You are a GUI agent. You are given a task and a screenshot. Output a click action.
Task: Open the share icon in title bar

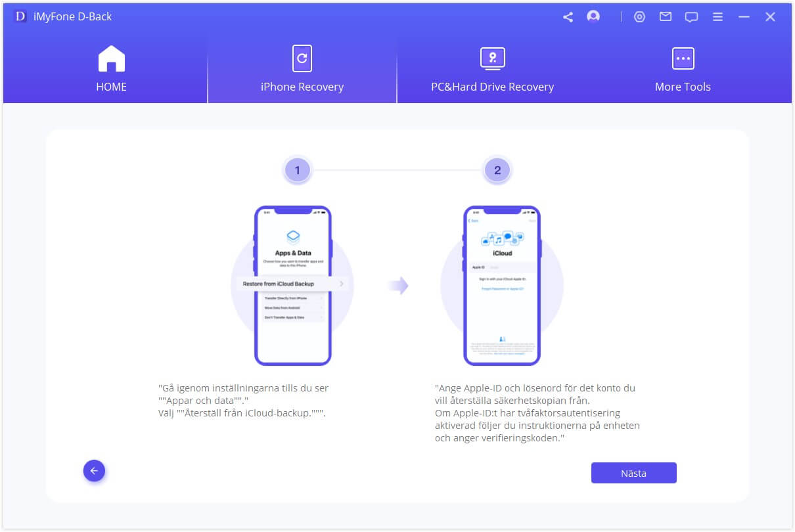pos(568,17)
